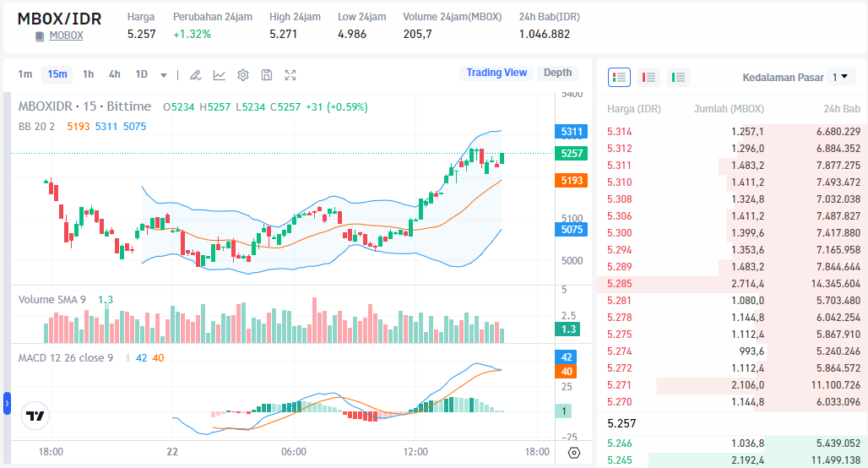Select sell order at price 5.281
The width and height of the screenshot is (868, 468).
732,301
